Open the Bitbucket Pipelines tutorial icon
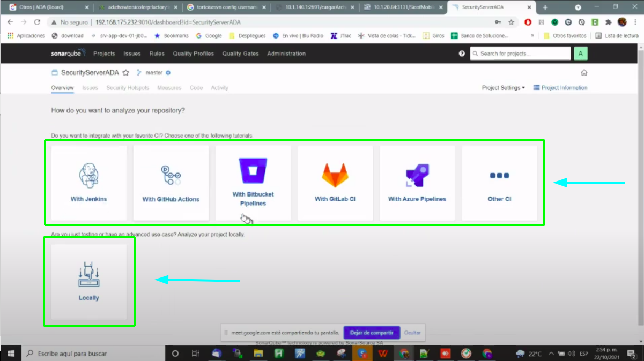The width and height of the screenshot is (644, 361). [x=253, y=171]
